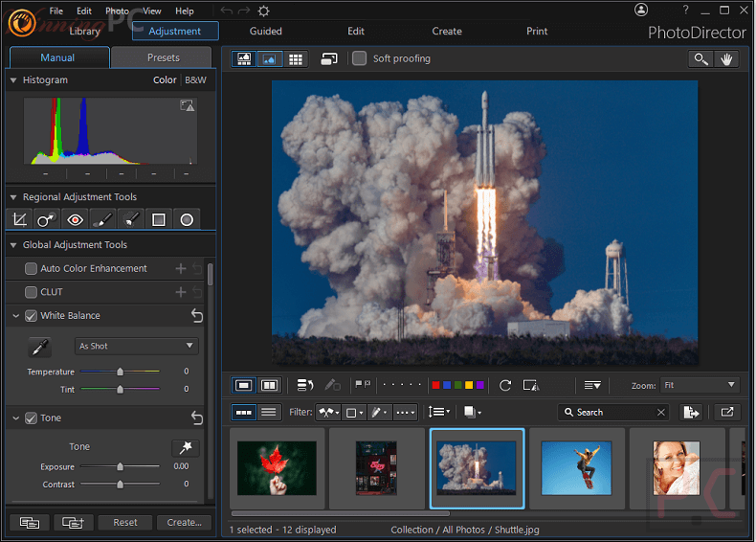Disable the Tone checkbox
Viewport: 756px width, 542px height.
(31, 418)
